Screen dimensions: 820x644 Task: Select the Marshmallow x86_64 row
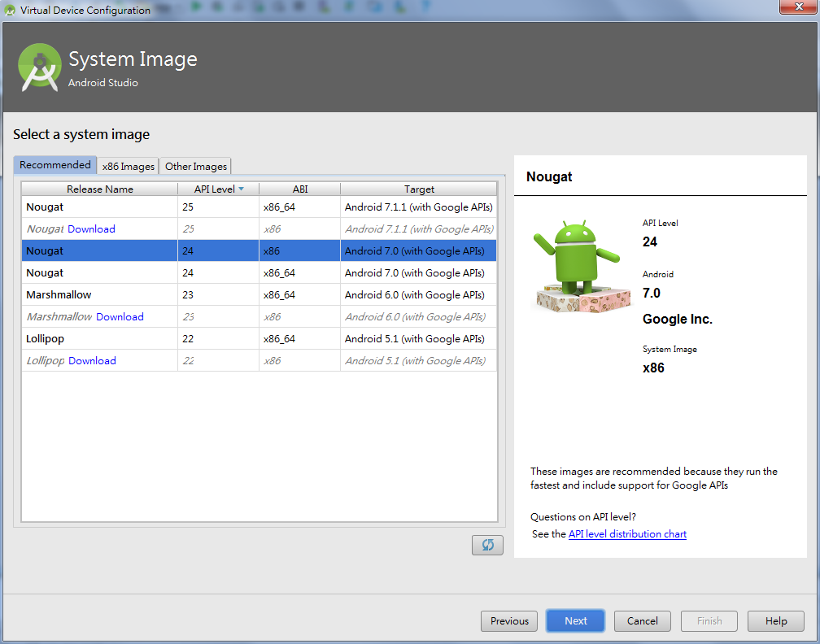[x=259, y=295]
